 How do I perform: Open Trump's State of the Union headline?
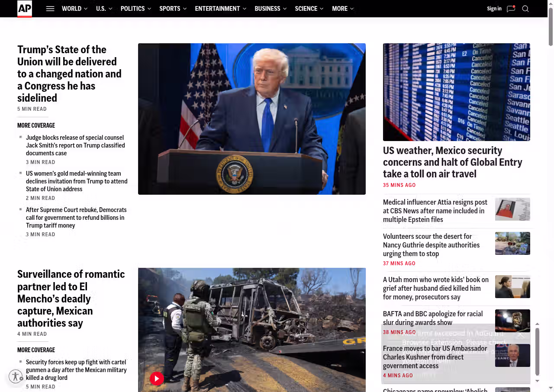(69, 74)
